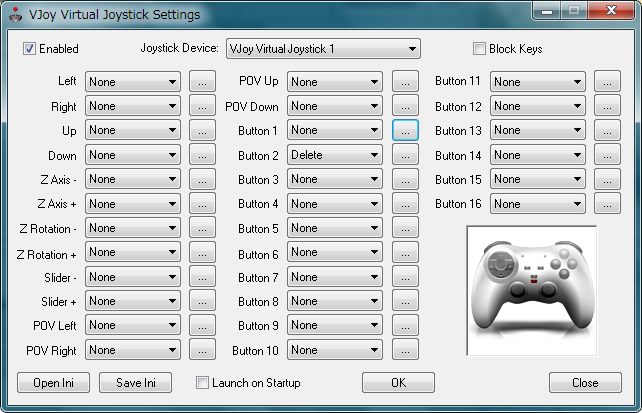Click the Save Ini button

coord(136,383)
